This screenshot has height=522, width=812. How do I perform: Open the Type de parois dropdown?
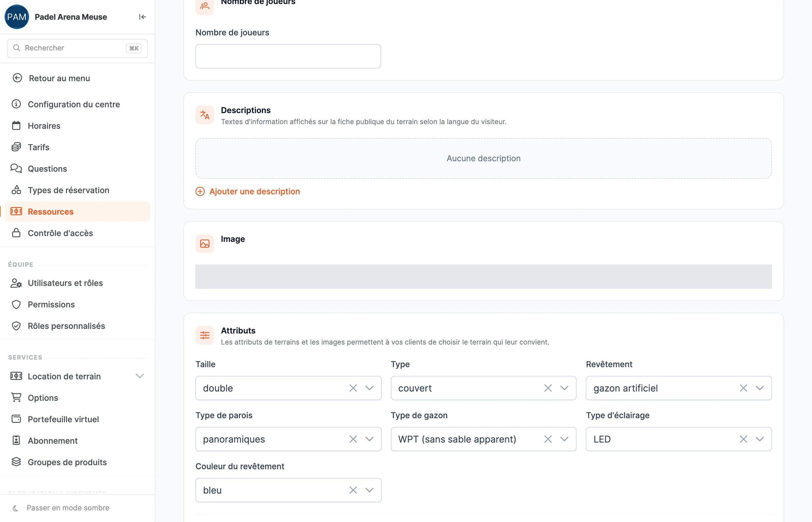(x=369, y=439)
